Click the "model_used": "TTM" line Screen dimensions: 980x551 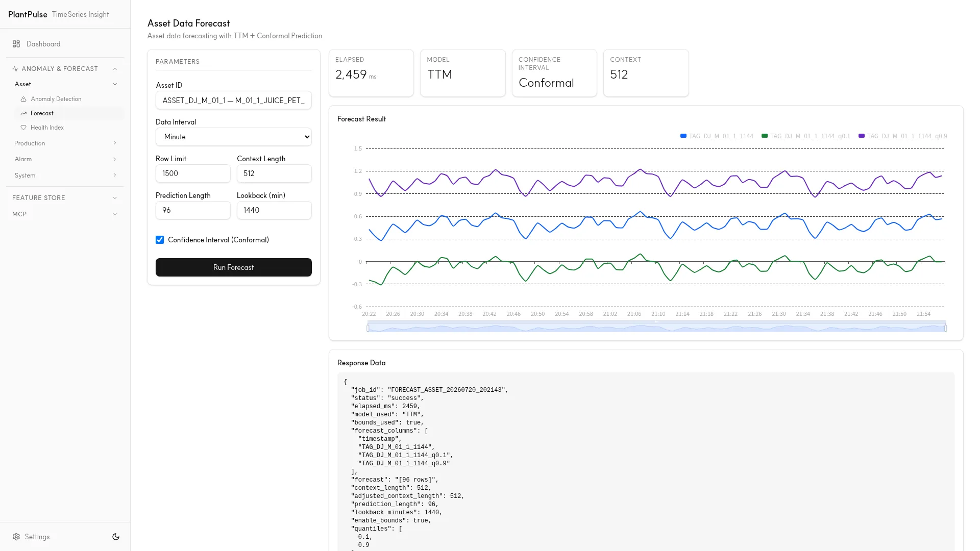tap(387, 414)
